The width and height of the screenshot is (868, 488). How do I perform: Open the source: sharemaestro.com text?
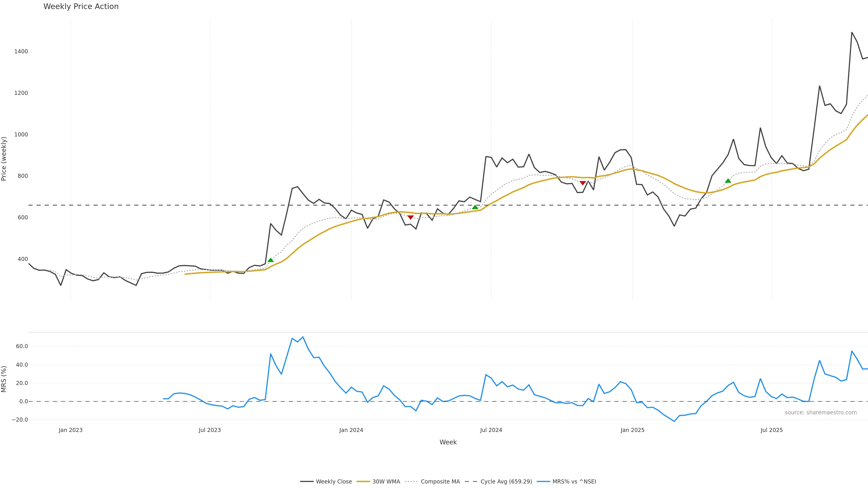click(821, 413)
